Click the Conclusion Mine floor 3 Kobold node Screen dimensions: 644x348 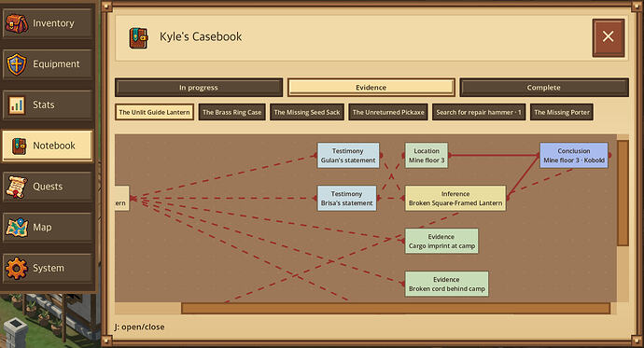click(x=574, y=156)
